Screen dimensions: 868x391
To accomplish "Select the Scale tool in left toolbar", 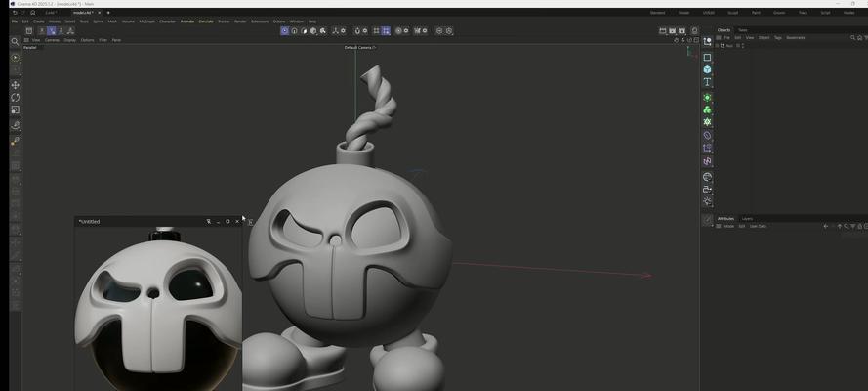I will click(15, 109).
